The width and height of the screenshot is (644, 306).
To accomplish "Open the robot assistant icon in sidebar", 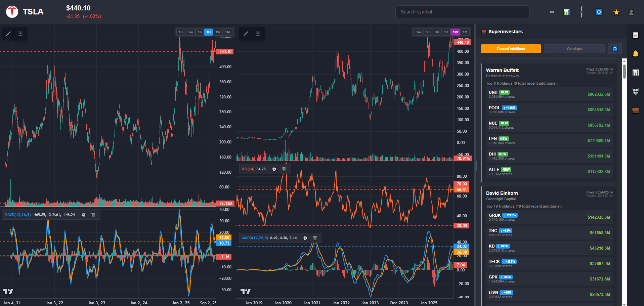I will [x=635, y=91].
